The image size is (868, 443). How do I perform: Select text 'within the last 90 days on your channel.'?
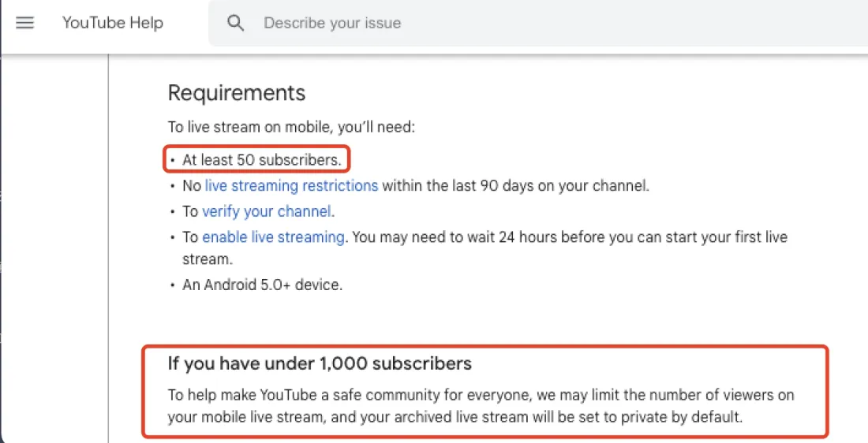516,185
